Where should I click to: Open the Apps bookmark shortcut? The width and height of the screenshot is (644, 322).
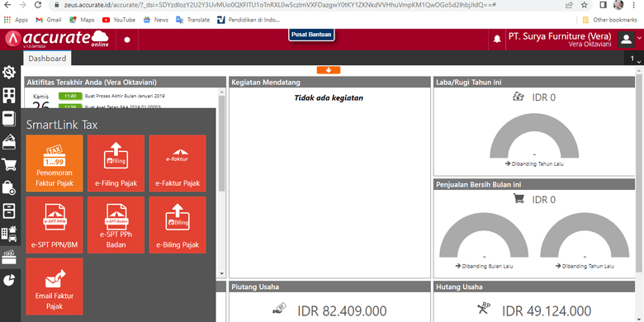(x=16, y=20)
